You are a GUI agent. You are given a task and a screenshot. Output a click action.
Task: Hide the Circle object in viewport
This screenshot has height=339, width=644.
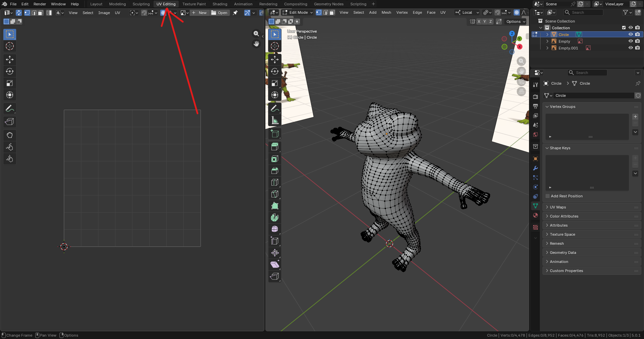[631, 35]
